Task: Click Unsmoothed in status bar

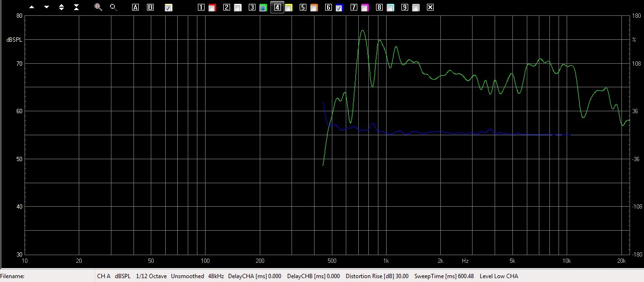Action: click(x=187, y=276)
